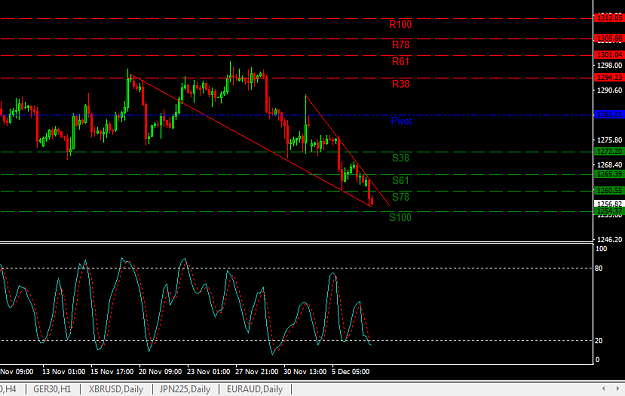Click the oscillator scale value 100
This screenshot has width=625, height=396.
tap(601, 249)
